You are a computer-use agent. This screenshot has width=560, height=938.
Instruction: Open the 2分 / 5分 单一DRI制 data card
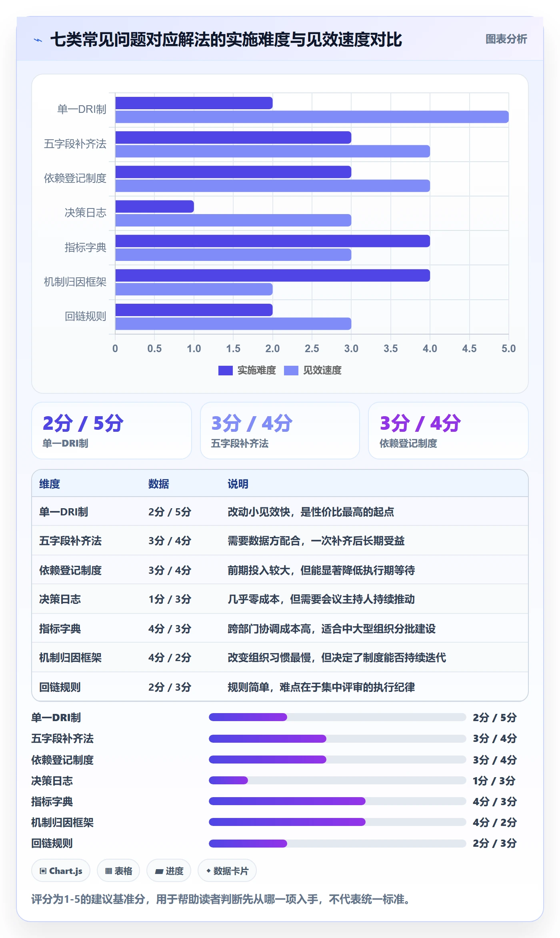click(x=112, y=431)
